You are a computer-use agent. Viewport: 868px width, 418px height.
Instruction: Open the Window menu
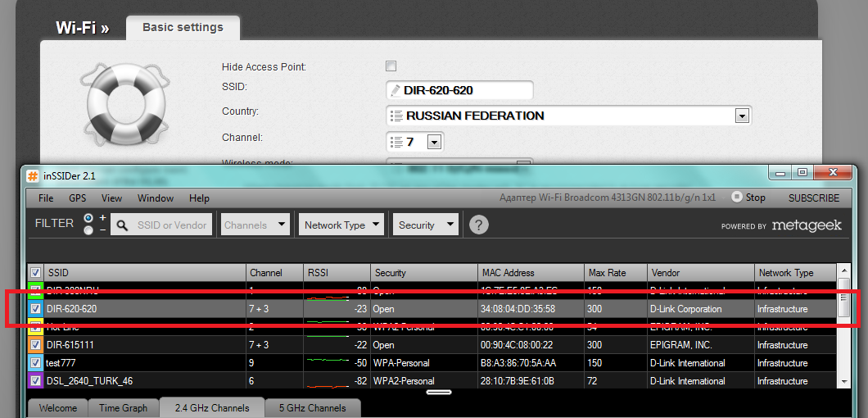(156, 198)
